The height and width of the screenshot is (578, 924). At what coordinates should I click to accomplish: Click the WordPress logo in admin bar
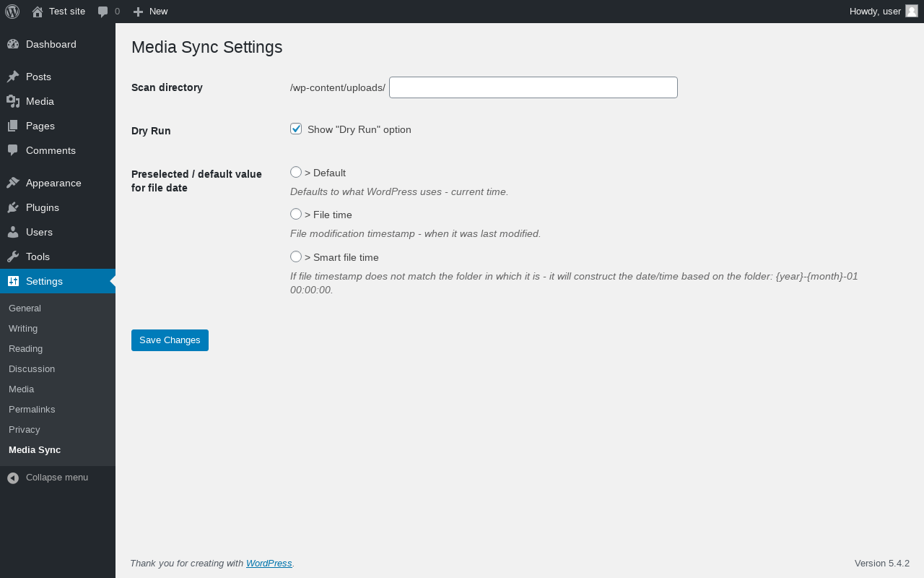[12, 12]
